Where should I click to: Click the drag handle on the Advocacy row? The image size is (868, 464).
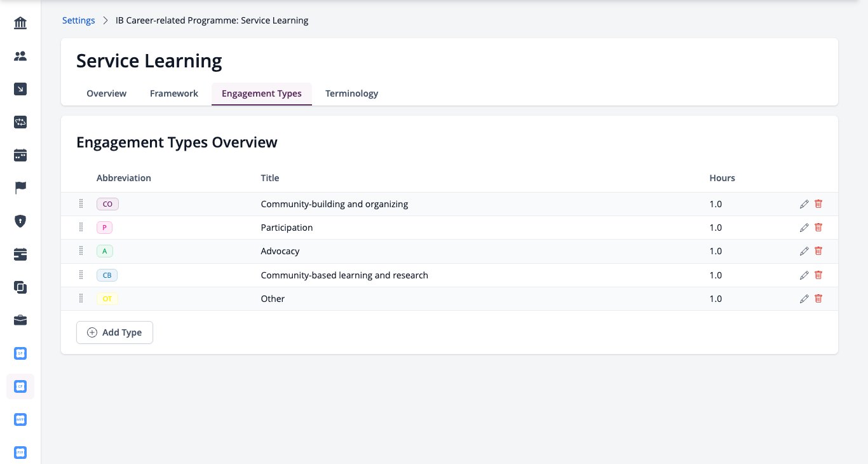point(81,250)
